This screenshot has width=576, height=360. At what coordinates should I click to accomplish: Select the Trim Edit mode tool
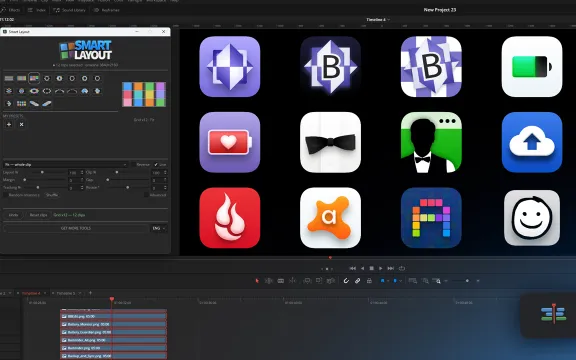click(x=269, y=281)
